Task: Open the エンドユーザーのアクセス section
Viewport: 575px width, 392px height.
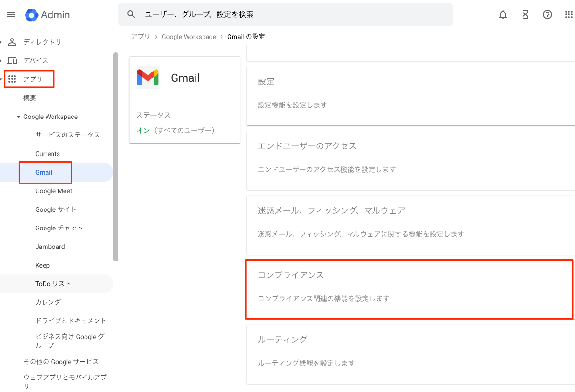Action: 411,160
